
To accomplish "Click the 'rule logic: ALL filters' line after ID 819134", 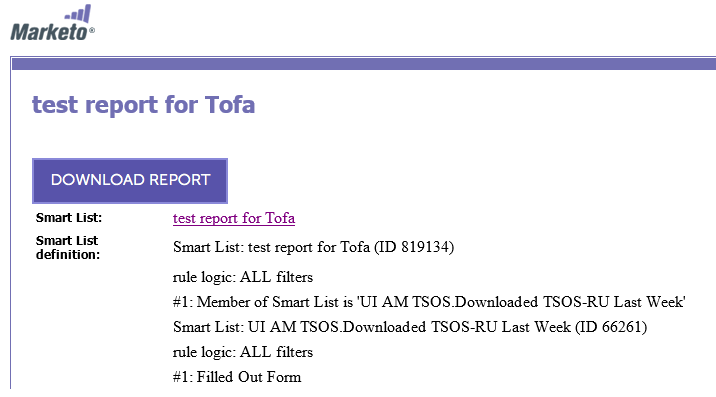I will (x=243, y=277).
